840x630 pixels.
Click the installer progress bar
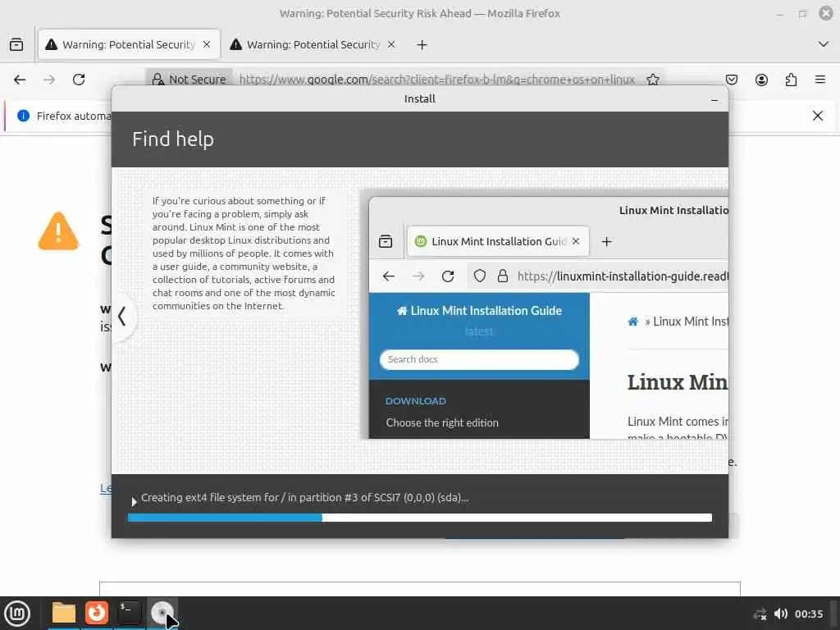tap(420, 518)
